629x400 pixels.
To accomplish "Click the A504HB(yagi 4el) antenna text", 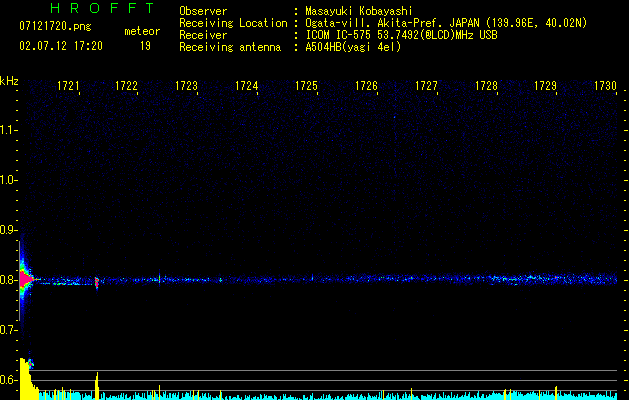I will click(353, 47).
